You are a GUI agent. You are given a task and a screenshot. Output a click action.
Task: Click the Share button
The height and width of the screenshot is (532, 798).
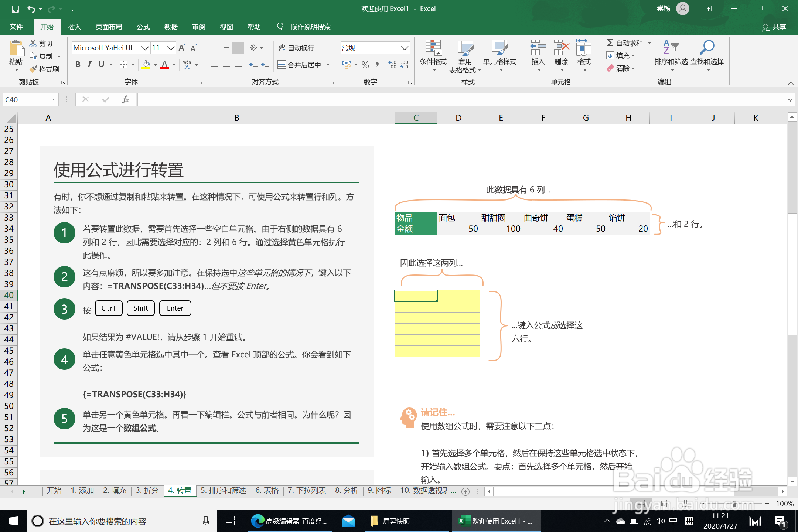click(x=774, y=27)
